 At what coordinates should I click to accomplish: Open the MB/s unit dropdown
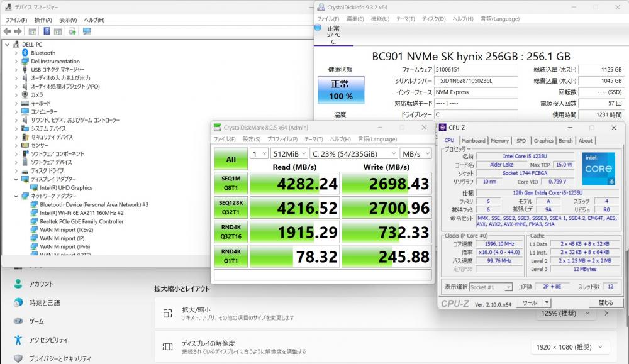[416, 154]
